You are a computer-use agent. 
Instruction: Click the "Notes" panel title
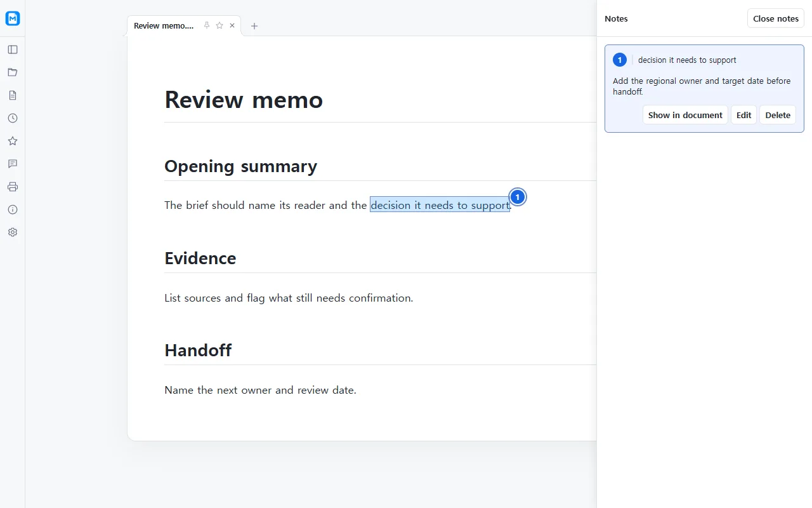616,18
